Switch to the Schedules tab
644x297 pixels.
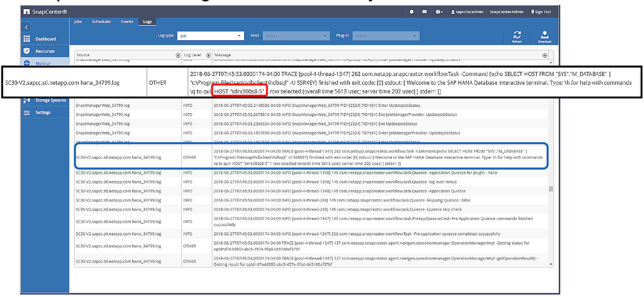(x=101, y=21)
